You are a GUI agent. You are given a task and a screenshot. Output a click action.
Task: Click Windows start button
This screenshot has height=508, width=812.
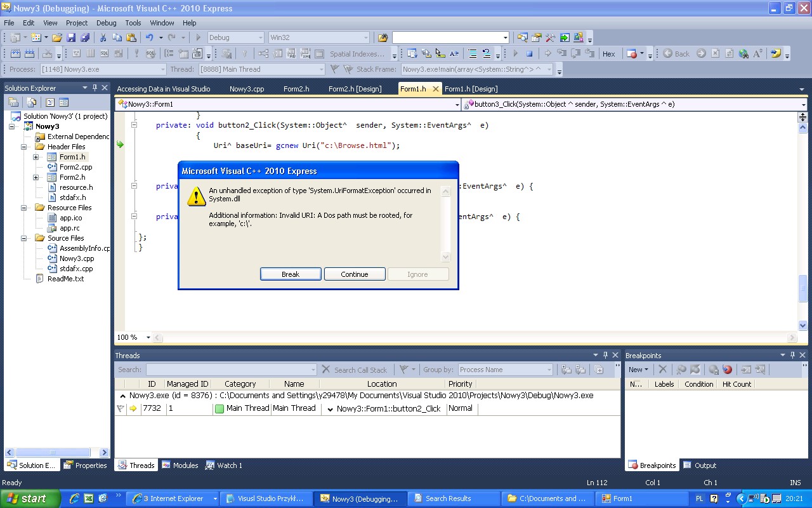(30, 498)
